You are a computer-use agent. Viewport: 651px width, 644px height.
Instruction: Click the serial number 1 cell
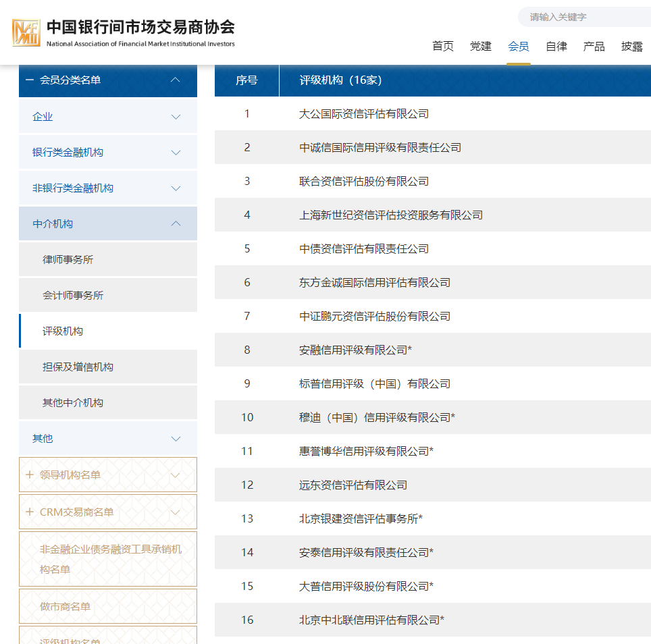coord(247,113)
